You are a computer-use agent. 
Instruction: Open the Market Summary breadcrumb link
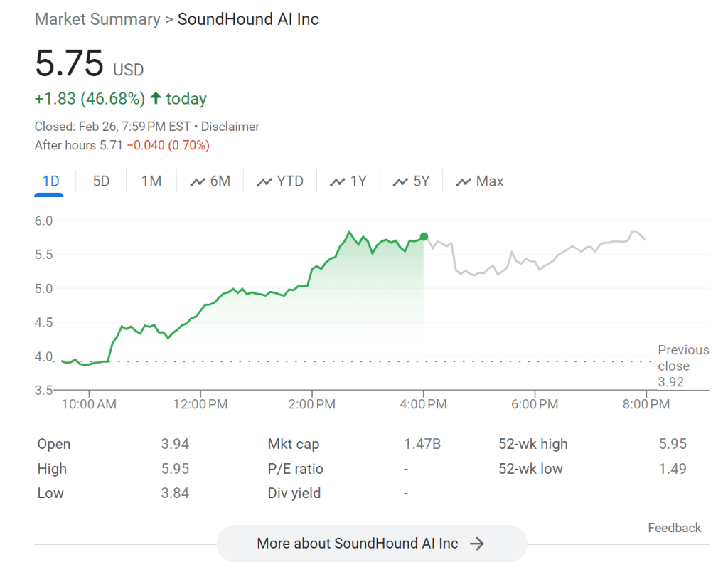point(97,19)
